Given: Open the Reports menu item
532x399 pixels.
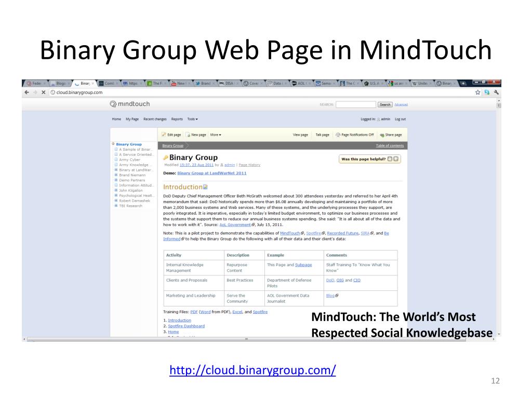Looking at the screenshot, I should (177, 119).
